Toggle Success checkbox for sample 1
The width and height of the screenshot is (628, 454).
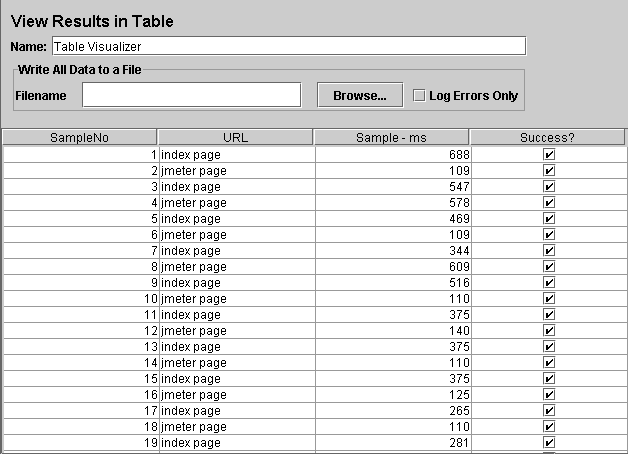tap(549, 155)
